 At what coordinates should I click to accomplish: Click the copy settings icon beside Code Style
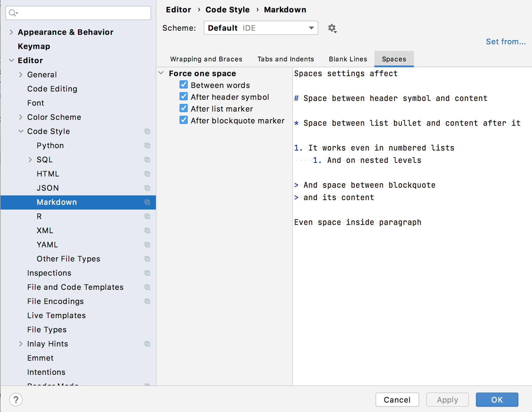(x=147, y=131)
